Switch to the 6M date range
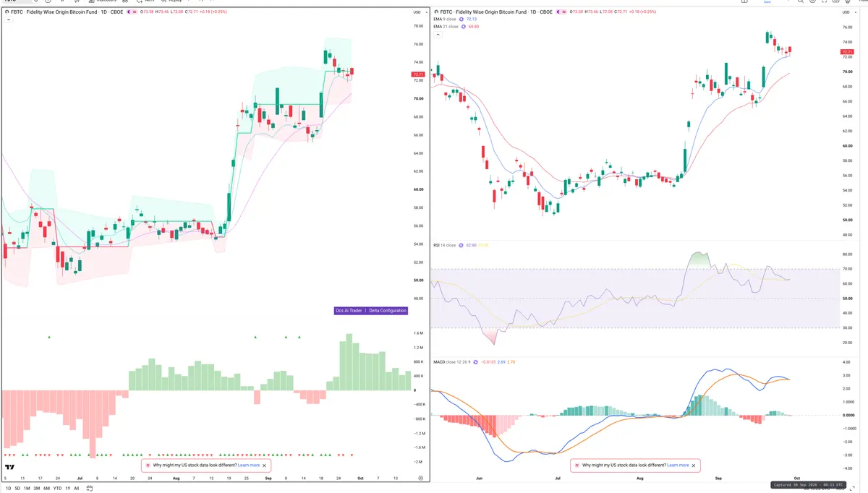The image size is (868, 493). click(46, 489)
